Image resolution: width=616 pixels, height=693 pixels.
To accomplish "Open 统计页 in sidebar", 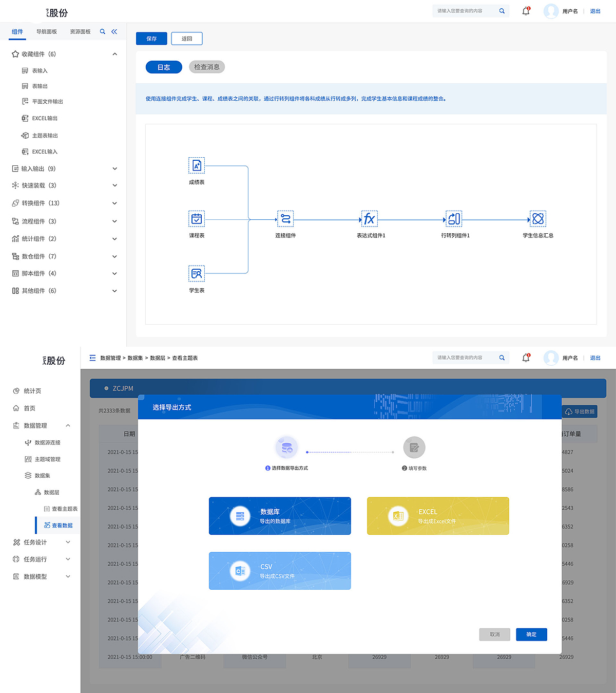I will coord(27,391).
